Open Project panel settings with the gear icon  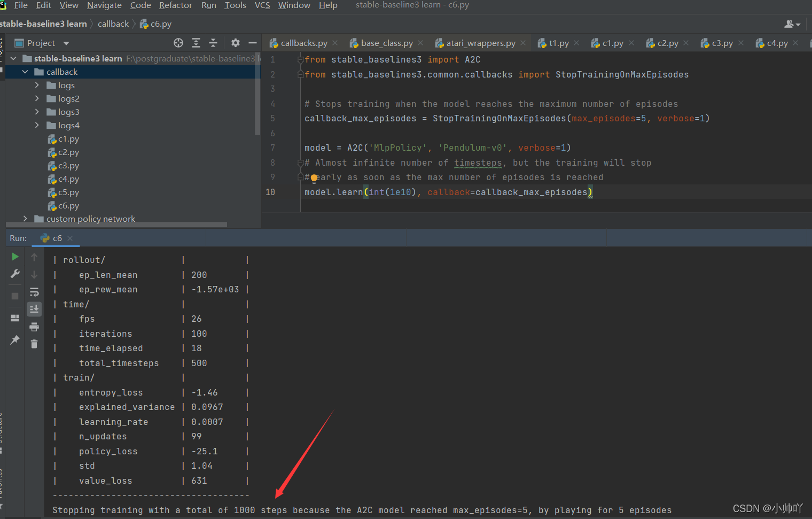pos(235,43)
